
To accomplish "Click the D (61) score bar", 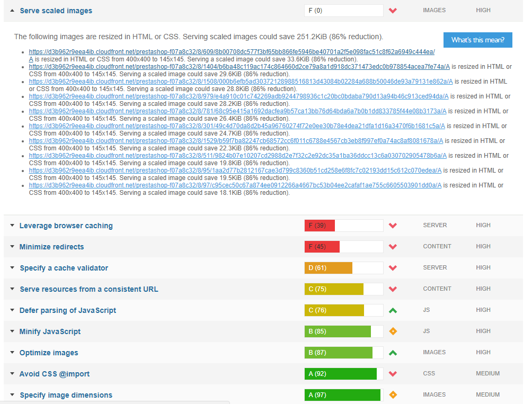I will click(344, 268).
